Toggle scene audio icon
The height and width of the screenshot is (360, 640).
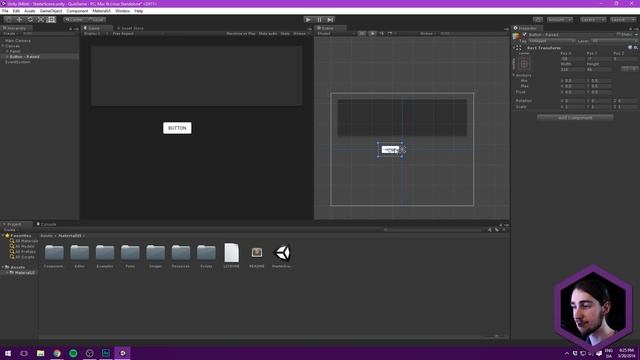coord(381,33)
